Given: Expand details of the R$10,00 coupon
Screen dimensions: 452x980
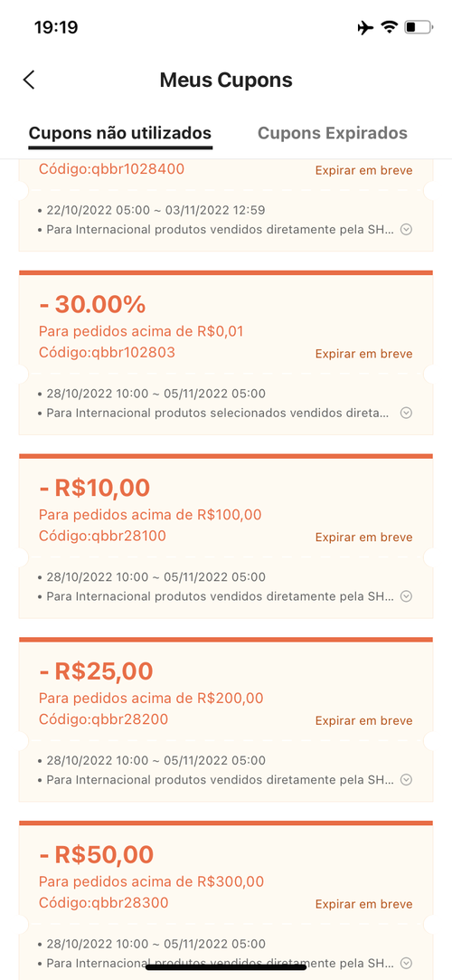Looking at the screenshot, I should (x=406, y=596).
